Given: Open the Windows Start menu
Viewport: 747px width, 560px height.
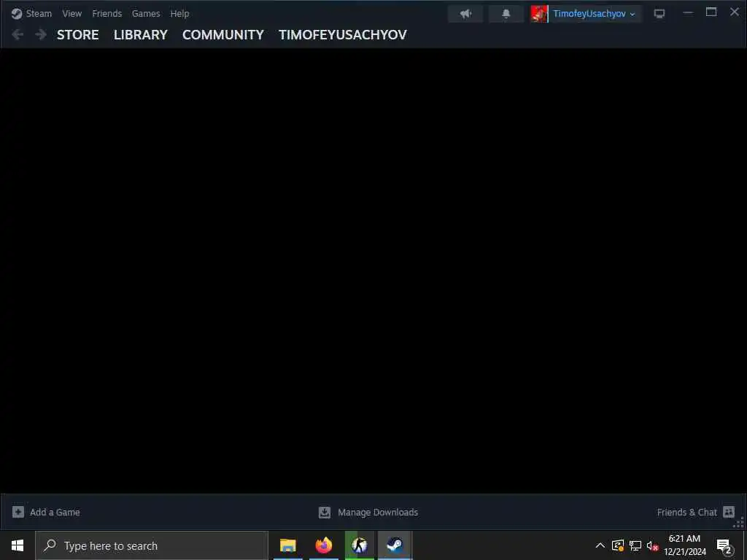Looking at the screenshot, I should [x=18, y=545].
